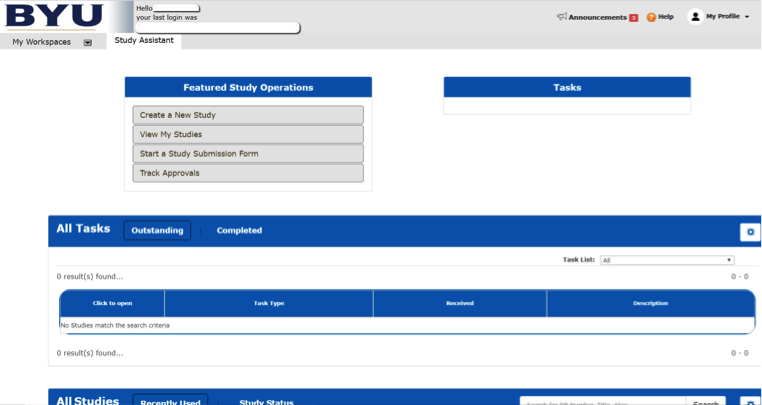
Task: Open the All Tasks settings gear
Action: (750, 232)
